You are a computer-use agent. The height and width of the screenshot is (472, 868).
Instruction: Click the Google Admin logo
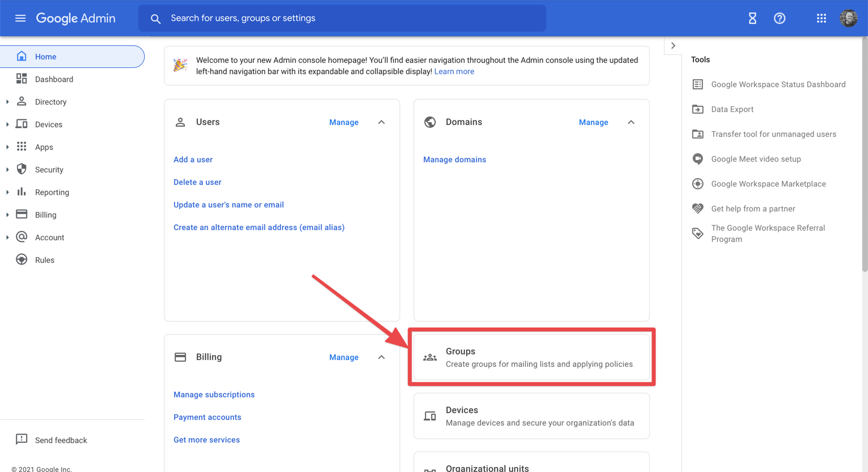pyautogui.click(x=76, y=18)
